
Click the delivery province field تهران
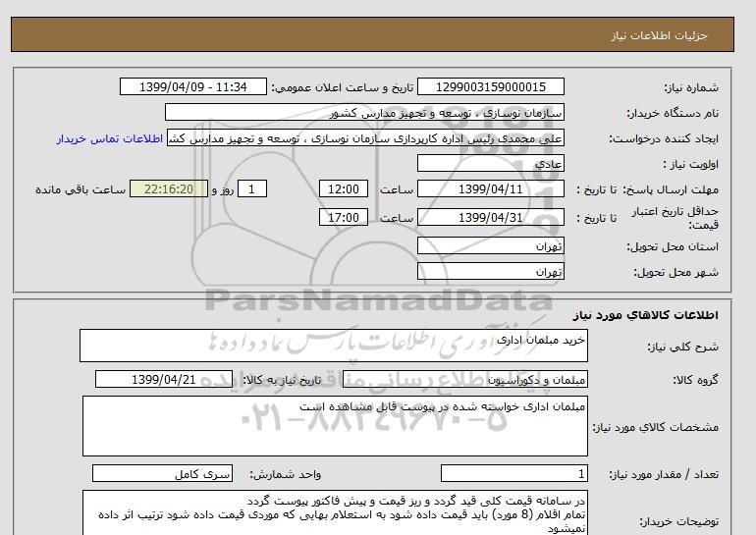[490, 245]
